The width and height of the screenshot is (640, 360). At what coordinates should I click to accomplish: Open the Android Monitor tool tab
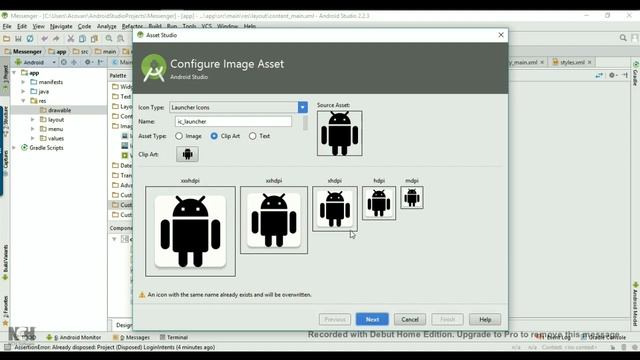[74, 337]
